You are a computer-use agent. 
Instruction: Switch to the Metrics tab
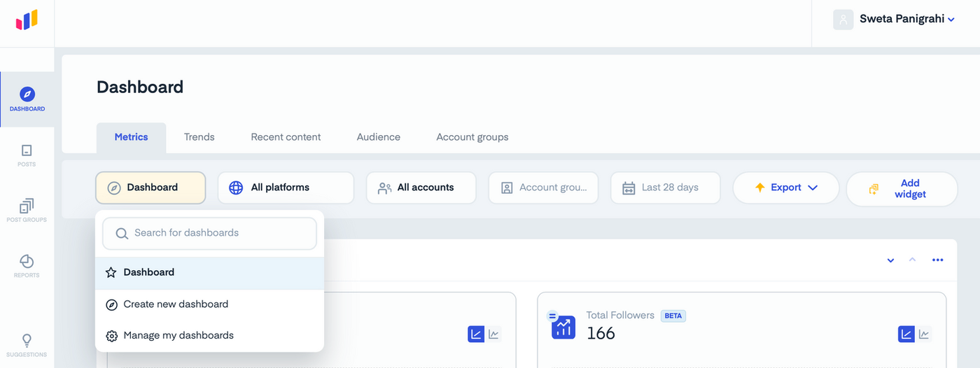[x=131, y=137]
